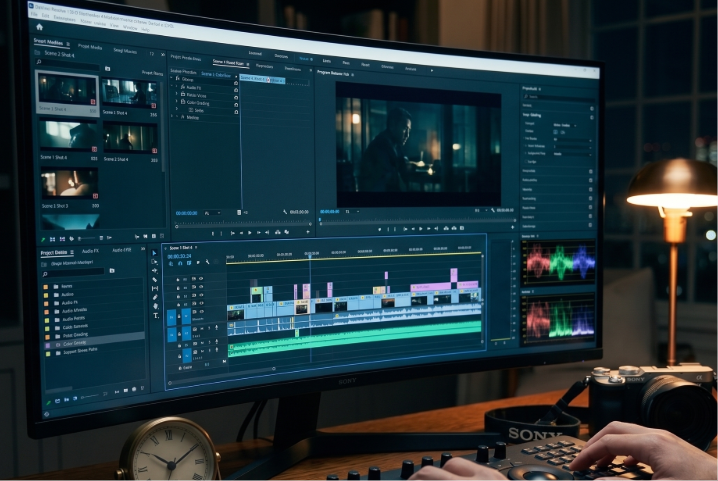Select the Type (T) tool
The width and height of the screenshot is (718, 481).
pyautogui.click(x=156, y=316)
